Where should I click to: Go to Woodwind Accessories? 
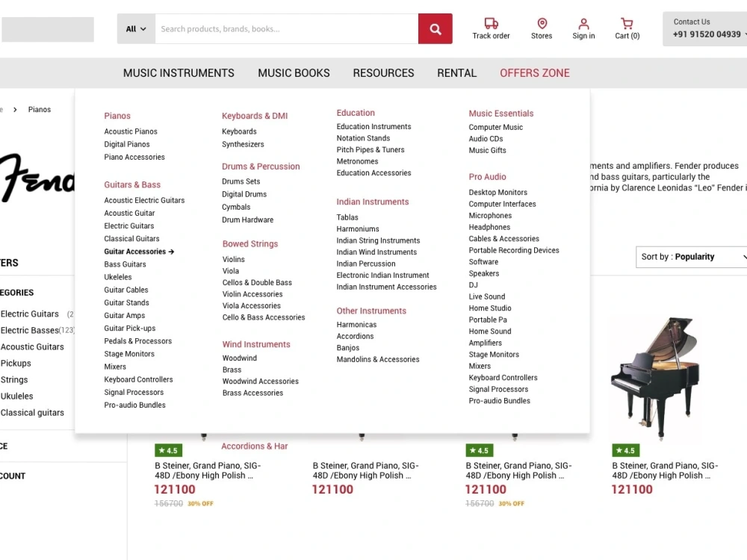coord(260,382)
